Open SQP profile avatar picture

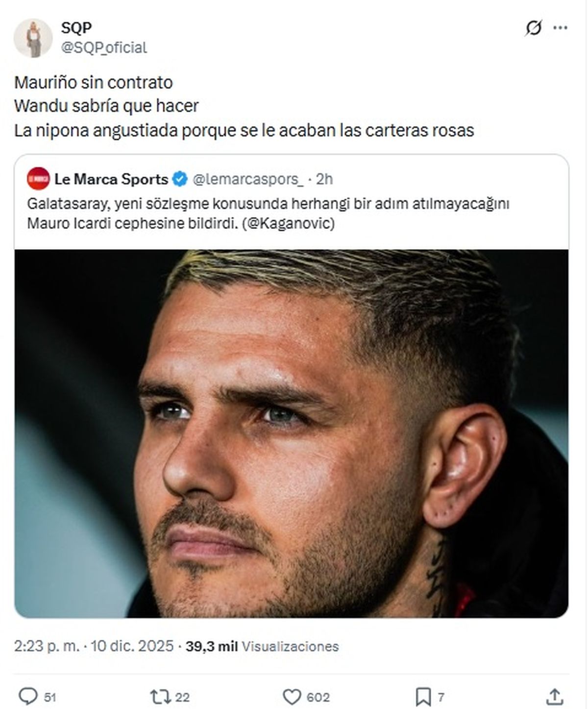33,38
